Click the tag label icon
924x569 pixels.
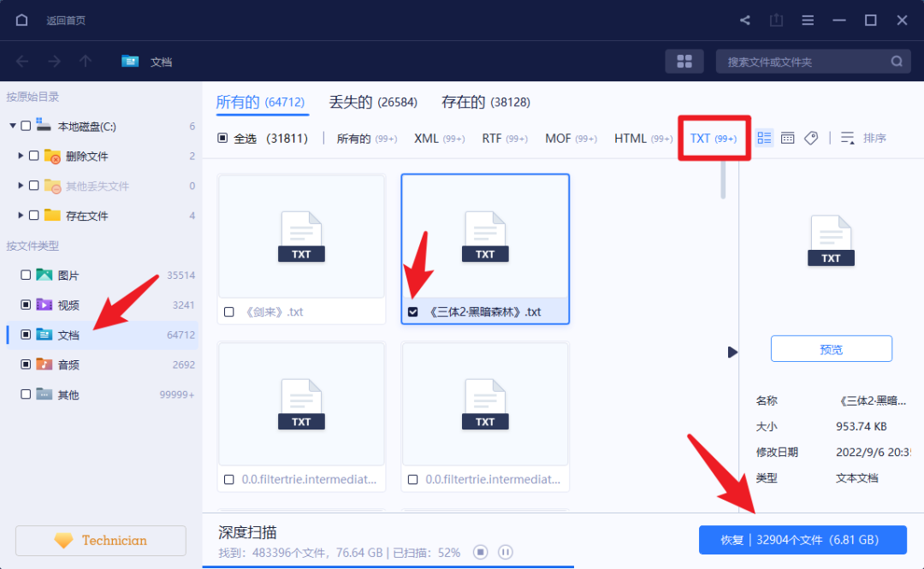coord(811,138)
